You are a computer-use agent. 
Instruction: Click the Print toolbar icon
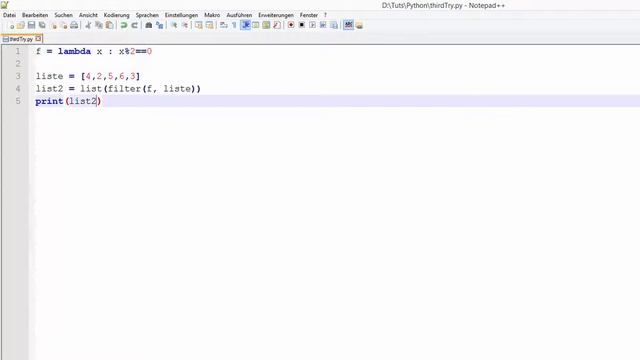(74, 25)
